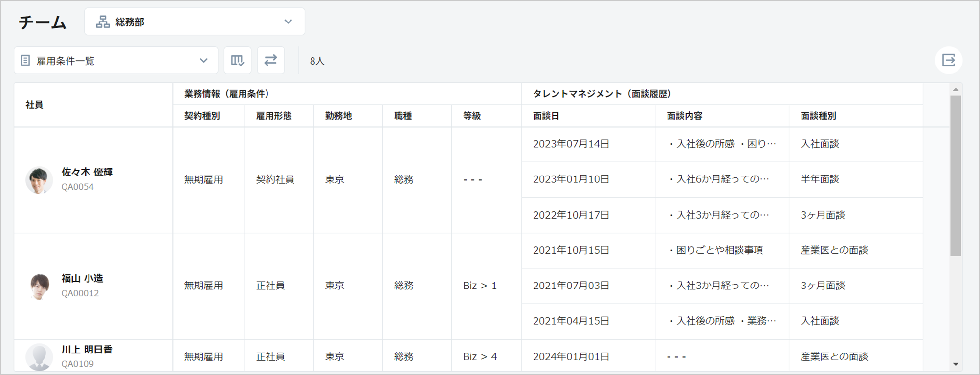The width and height of the screenshot is (980, 375).
Task: Click the organization chart icon beside 総務部
Action: point(103,22)
